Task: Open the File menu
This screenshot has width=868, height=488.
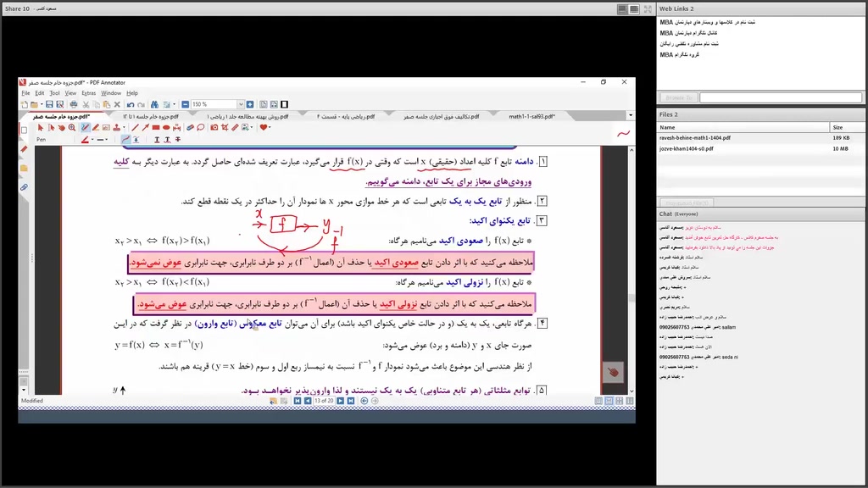Action: (x=25, y=93)
